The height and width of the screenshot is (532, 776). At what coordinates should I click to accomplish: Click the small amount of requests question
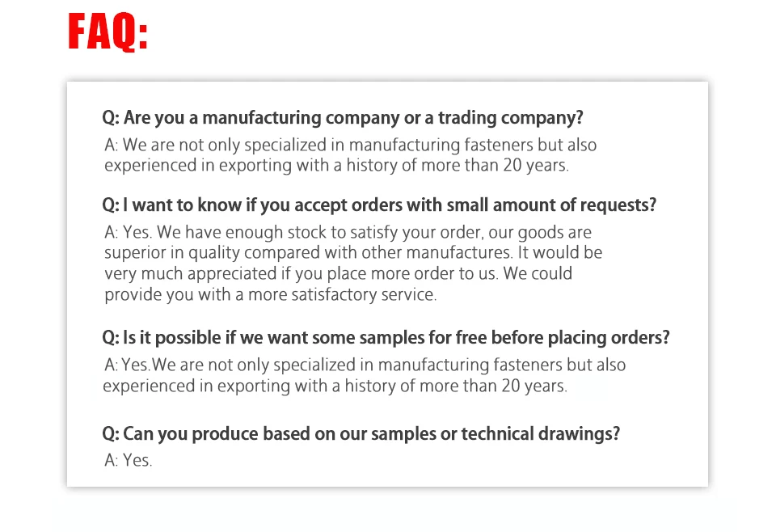click(x=379, y=205)
